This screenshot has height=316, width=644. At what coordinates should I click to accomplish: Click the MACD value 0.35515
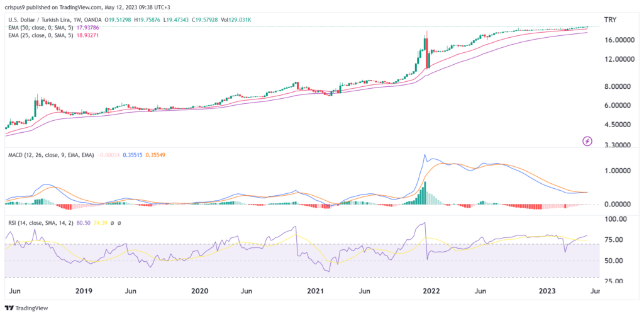coord(132,155)
